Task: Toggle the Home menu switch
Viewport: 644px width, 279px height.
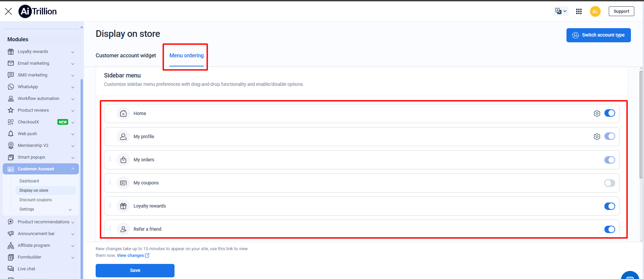Action: click(x=609, y=113)
